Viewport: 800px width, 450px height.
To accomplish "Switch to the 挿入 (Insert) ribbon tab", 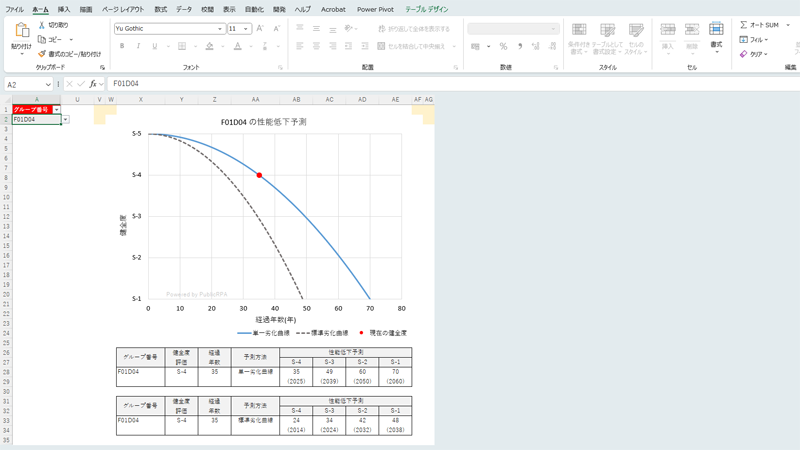I will [64, 9].
